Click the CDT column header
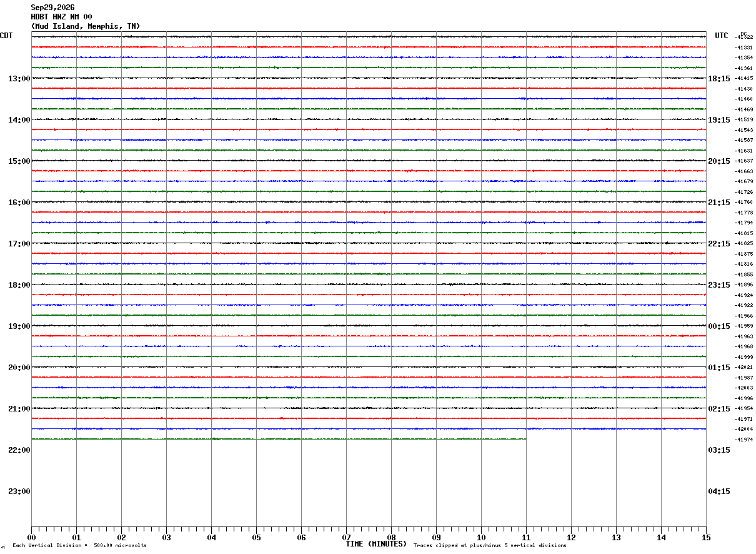The width and height of the screenshot is (756, 554). pos(6,36)
